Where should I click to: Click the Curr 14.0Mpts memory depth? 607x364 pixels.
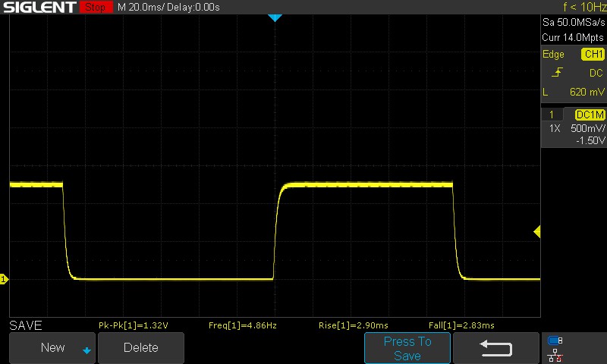pyautogui.click(x=573, y=37)
